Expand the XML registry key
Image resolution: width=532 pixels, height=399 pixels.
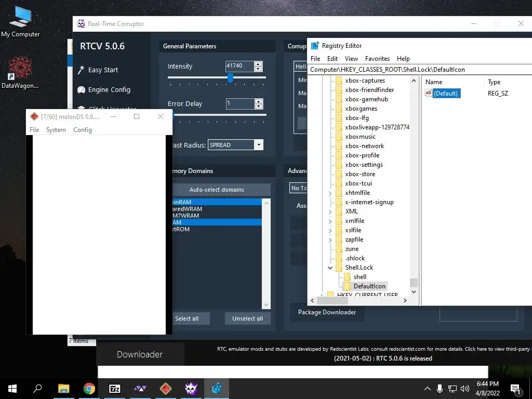tap(330, 211)
